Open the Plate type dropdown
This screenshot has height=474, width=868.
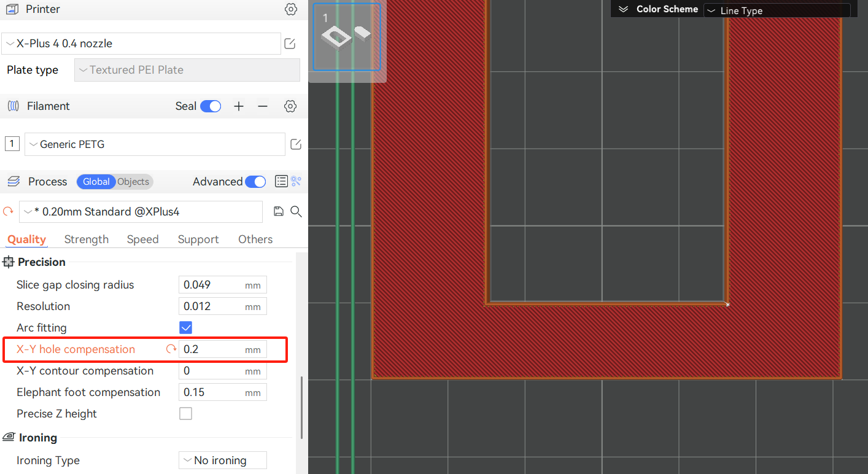coord(187,70)
